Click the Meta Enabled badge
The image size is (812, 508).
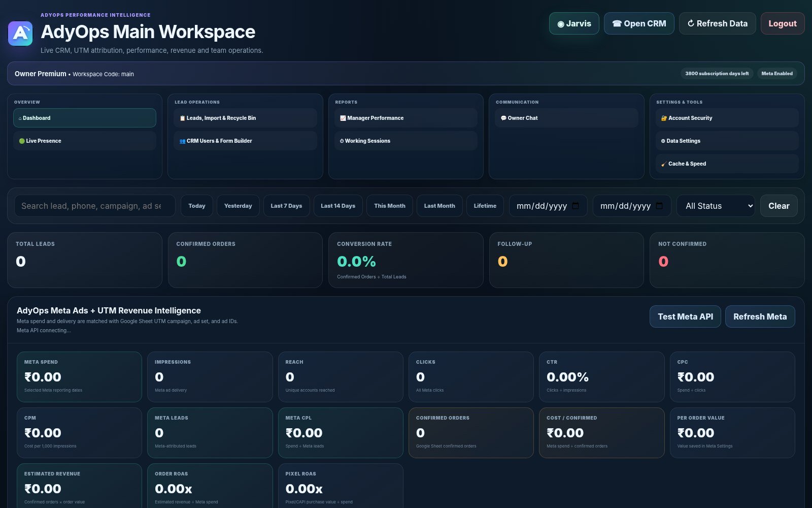click(x=777, y=74)
